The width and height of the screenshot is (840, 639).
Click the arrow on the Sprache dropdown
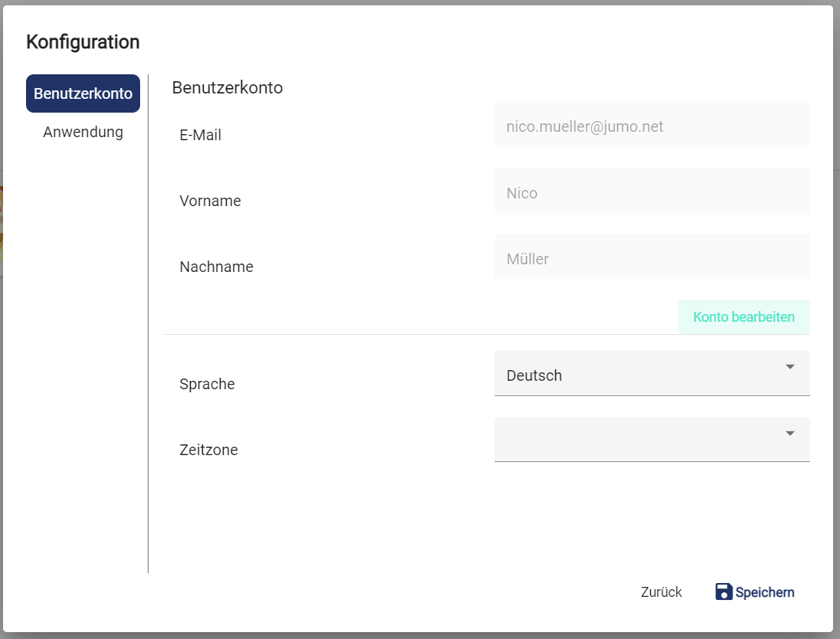(790, 367)
